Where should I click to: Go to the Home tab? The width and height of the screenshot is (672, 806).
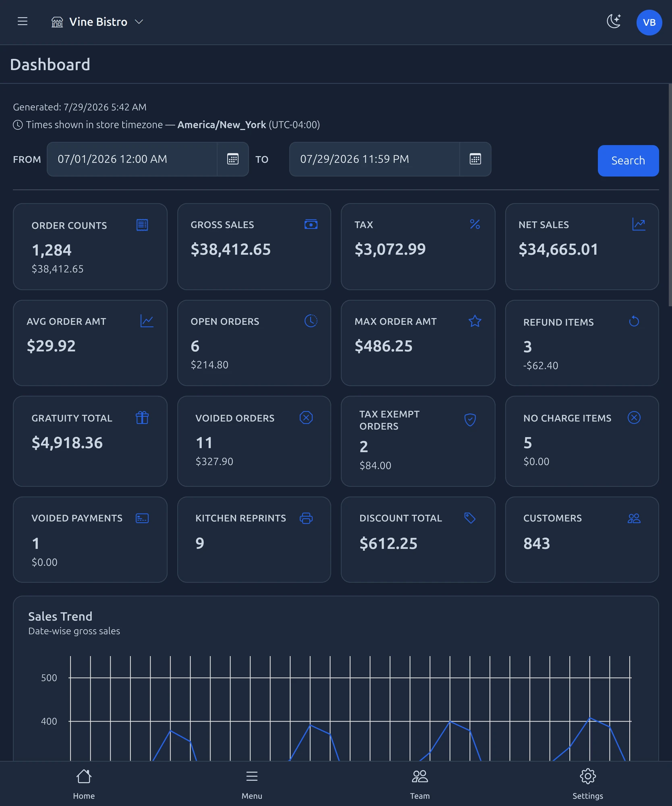84,784
